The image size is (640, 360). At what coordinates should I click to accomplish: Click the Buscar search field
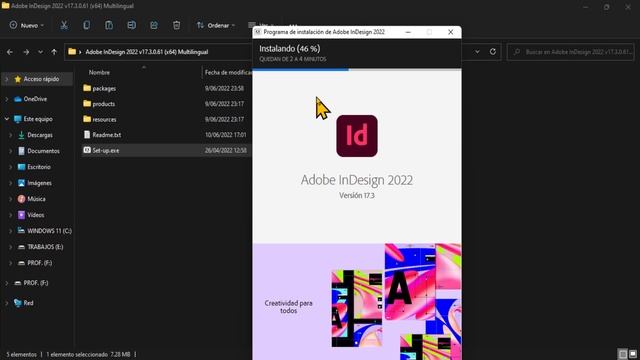[x=571, y=52]
